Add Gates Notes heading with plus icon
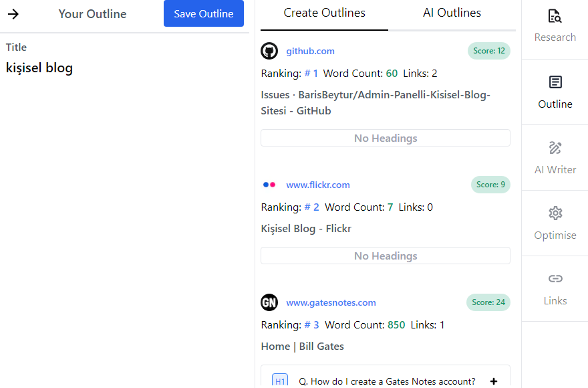Screen dimensions: 588x388 coord(494,381)
